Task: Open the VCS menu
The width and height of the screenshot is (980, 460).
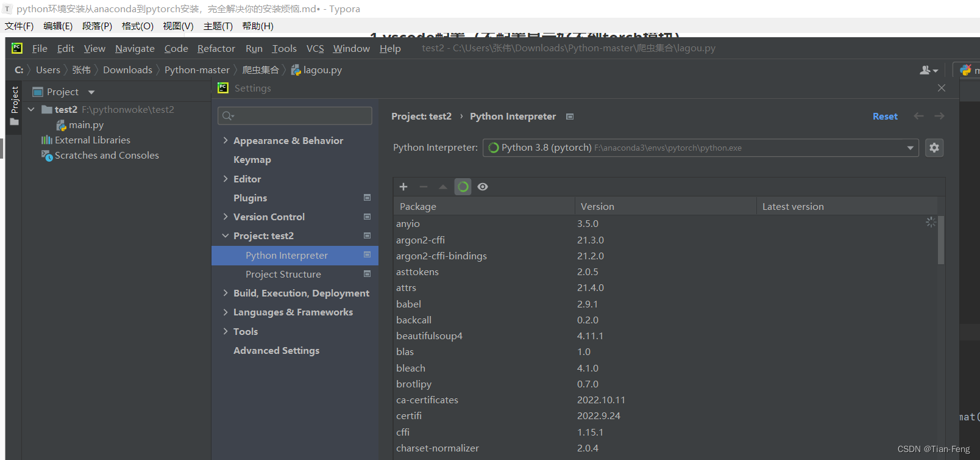Action: tap(315, 48)
